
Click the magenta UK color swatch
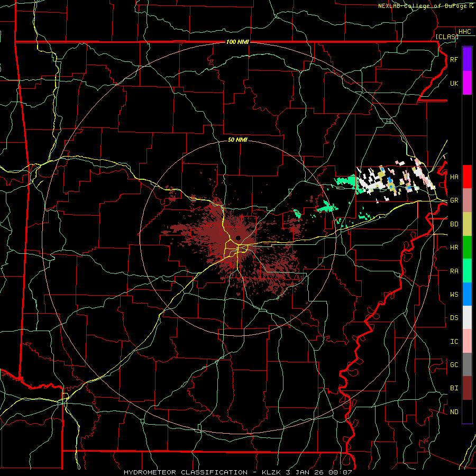pos(467,83)
